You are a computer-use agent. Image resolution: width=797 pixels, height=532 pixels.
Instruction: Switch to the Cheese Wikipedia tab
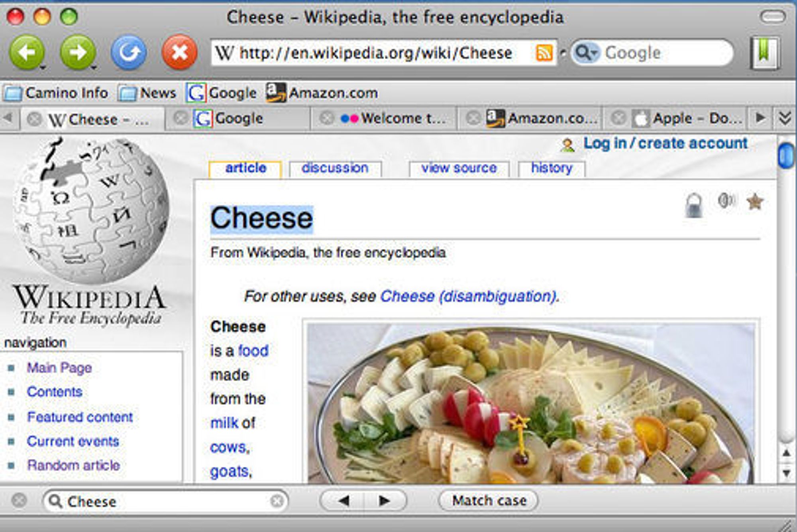point(92,119)
